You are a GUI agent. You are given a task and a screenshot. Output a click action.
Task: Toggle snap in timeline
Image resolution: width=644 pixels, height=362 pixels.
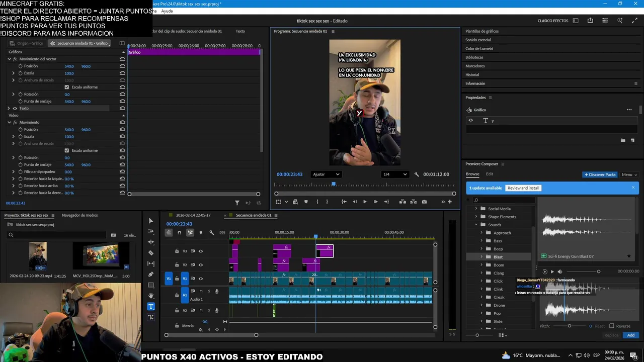179,232
